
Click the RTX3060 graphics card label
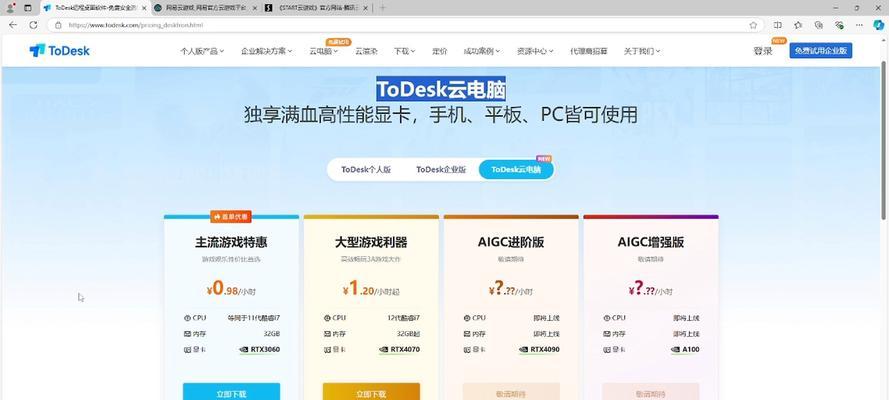(265, 350)
